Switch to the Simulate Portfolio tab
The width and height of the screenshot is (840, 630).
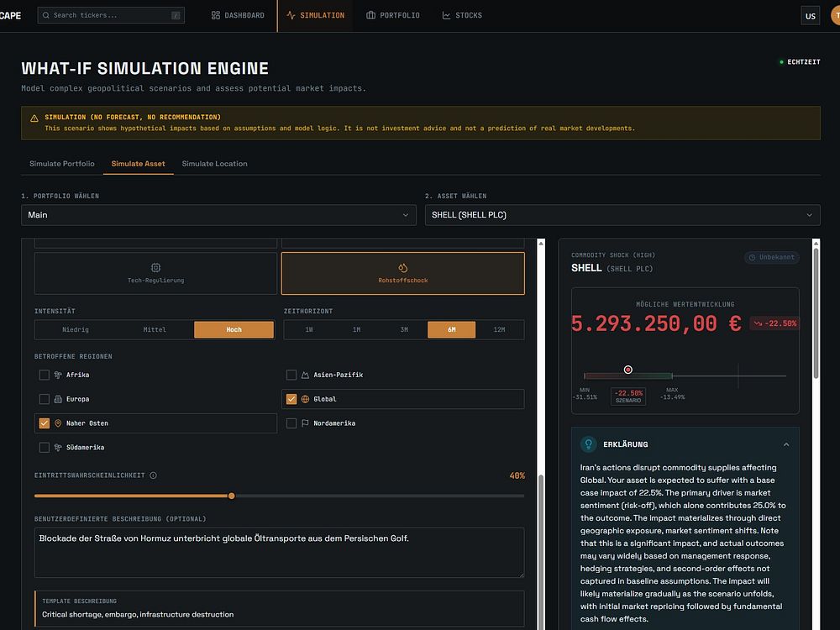pyautogui.click(x=61, y=164)
